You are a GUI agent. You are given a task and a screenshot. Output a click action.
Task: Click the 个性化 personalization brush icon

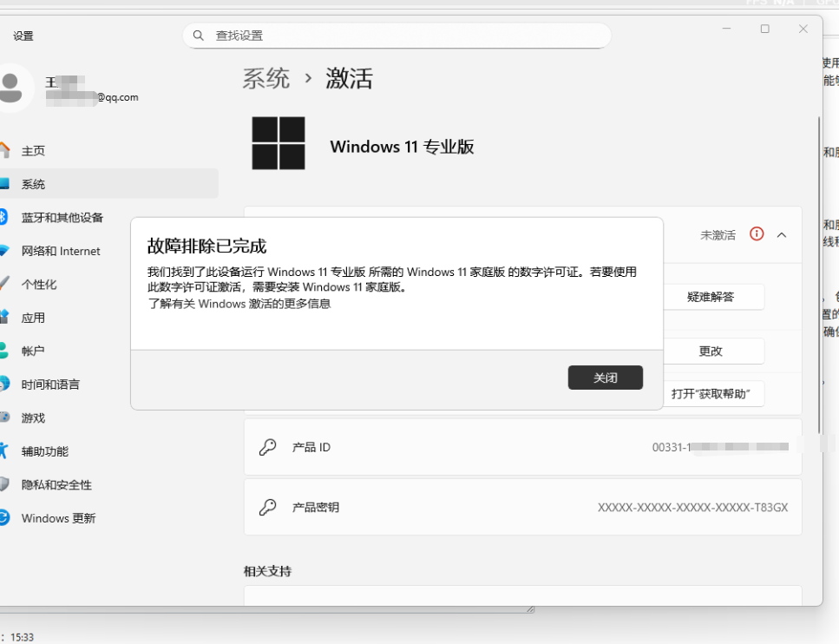(10, 284)
